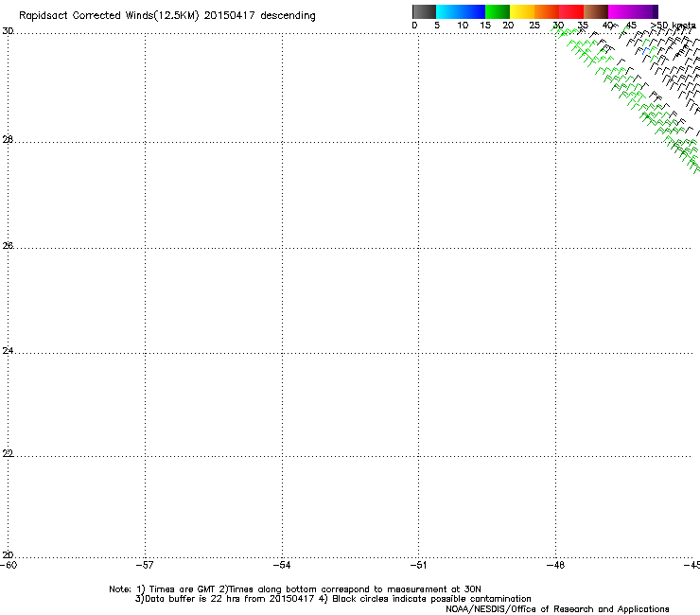Click the brown 35-40 knots color band
The height and width of the screenshot is (615, 700).
coord(596,11)
